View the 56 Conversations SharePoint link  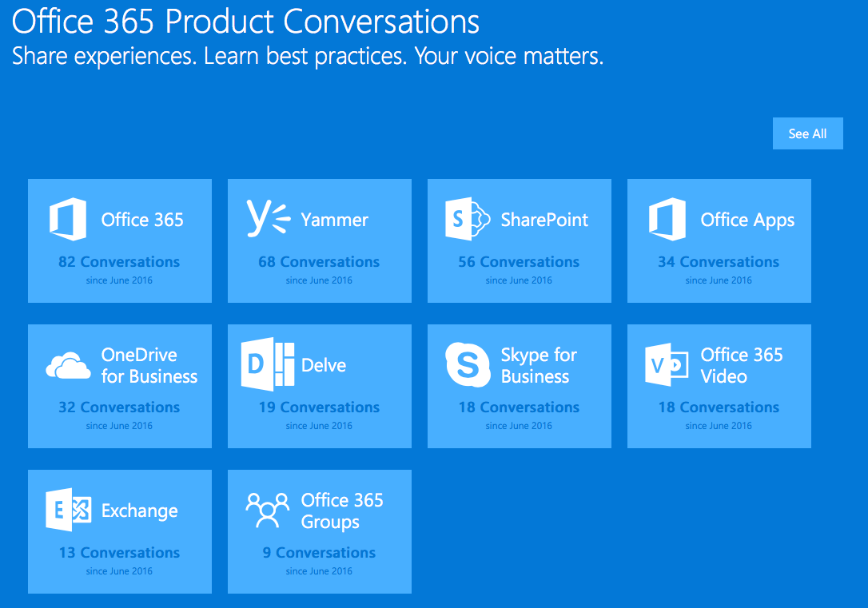tap(519, 262)
